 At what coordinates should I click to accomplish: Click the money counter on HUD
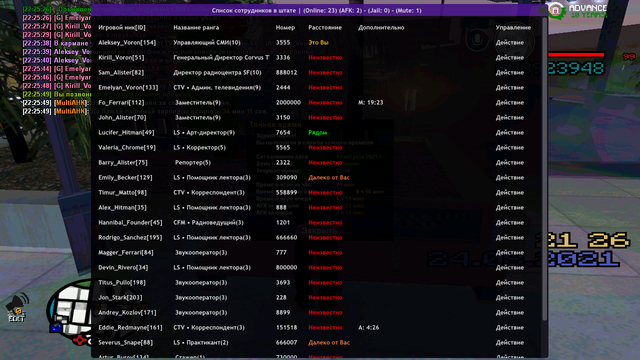[551, 68]
